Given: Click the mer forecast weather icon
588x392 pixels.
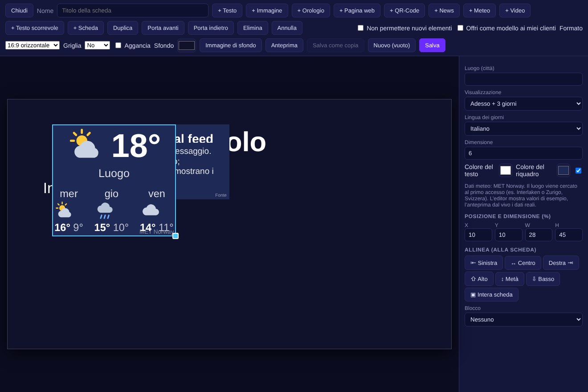Looking at the screenshot, I should (64, 210).
